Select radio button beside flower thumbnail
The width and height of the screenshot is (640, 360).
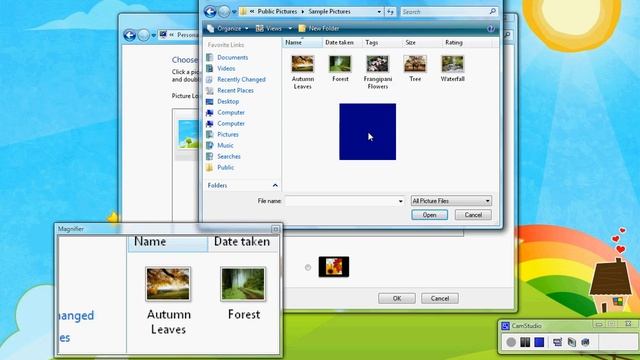pos(308,267)
